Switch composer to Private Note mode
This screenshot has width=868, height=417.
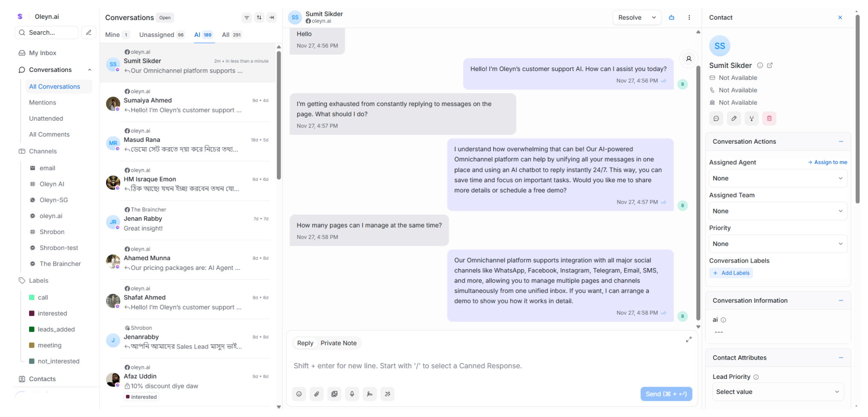[x=338, y=343]
